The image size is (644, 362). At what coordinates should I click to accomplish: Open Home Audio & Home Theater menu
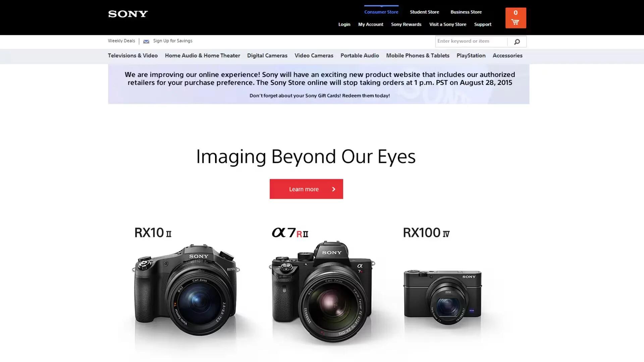coord(203,56)
